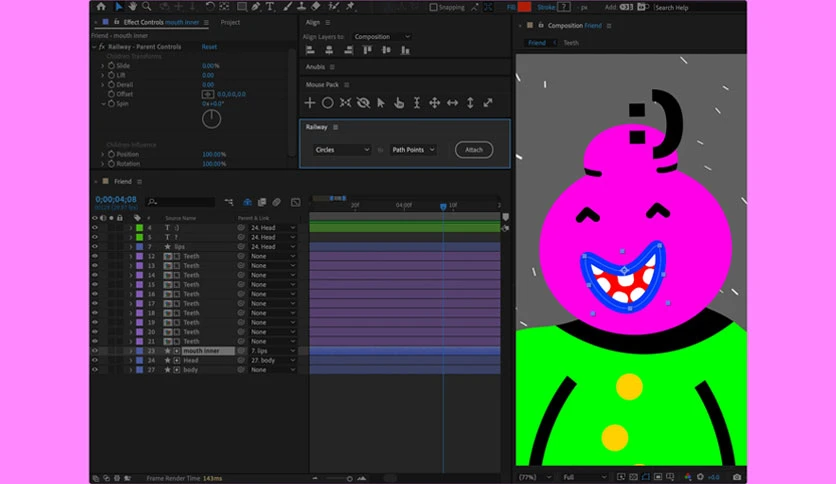The image size is (836, 484).
Task: Click the Attach button
Action: pos(474,150)
